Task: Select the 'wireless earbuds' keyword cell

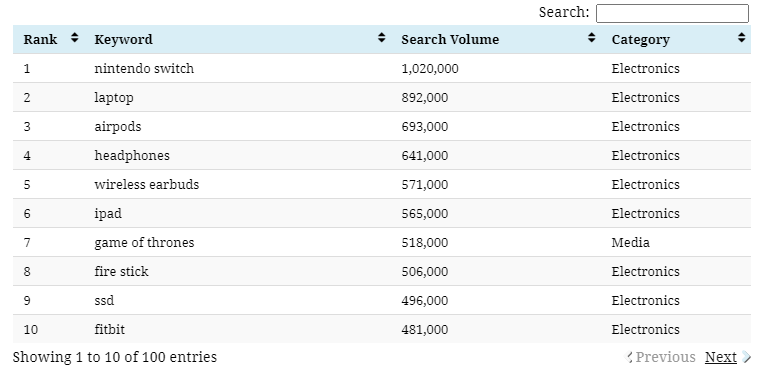Action: [147, 184]
